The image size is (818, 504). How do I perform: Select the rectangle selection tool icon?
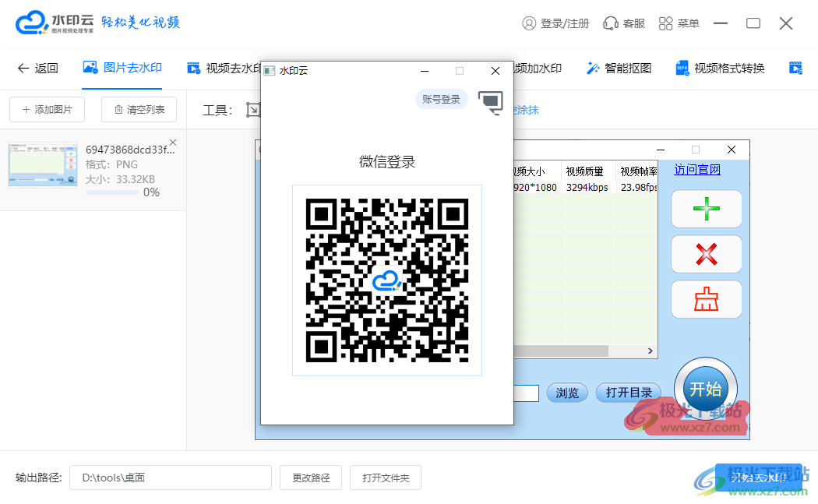[253, 110]
